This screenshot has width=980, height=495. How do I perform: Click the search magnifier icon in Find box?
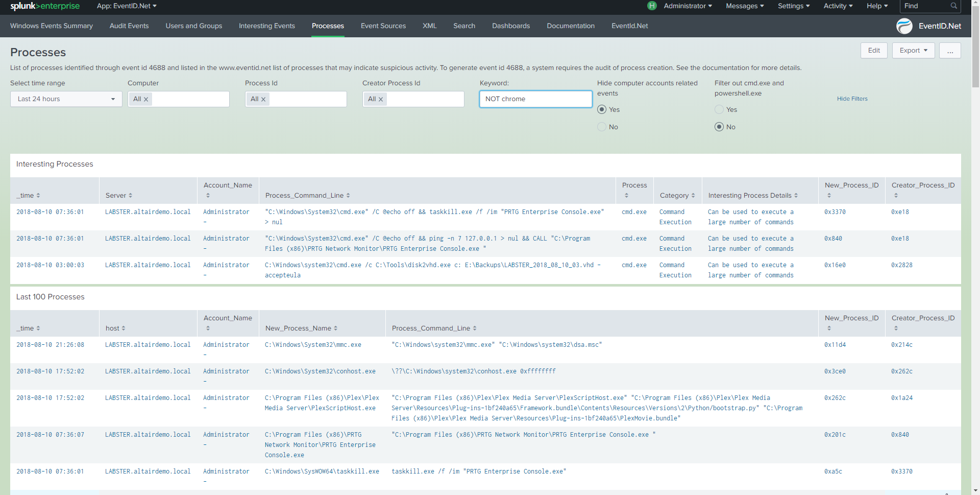(953, 6)
